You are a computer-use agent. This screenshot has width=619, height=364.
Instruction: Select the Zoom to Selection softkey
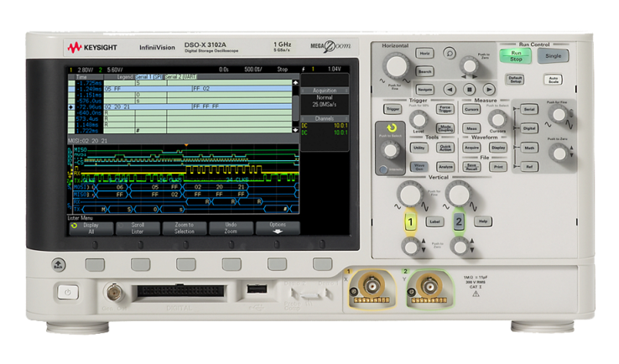(x=184, y=228)
